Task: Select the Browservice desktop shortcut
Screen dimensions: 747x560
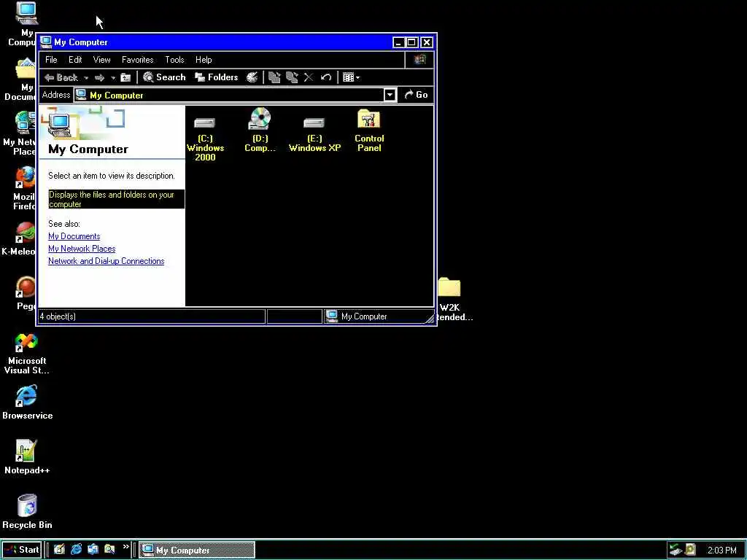Action: [27, 402]
